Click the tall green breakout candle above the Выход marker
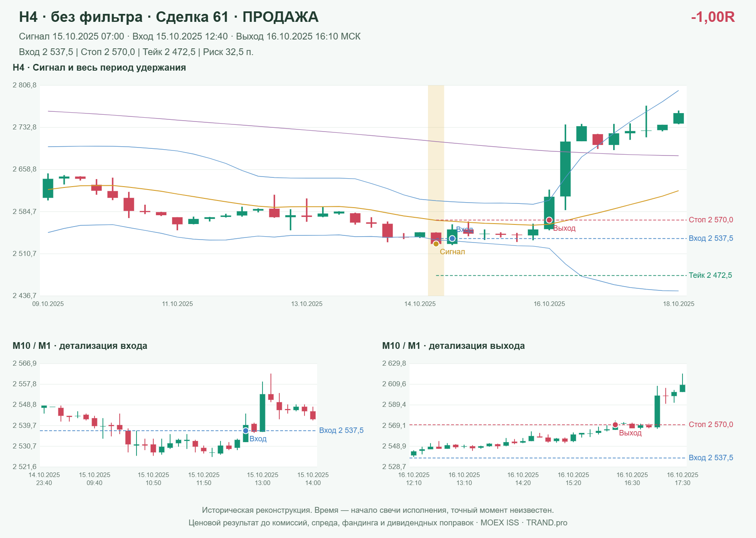756x538 pixels. click(565, 169)
